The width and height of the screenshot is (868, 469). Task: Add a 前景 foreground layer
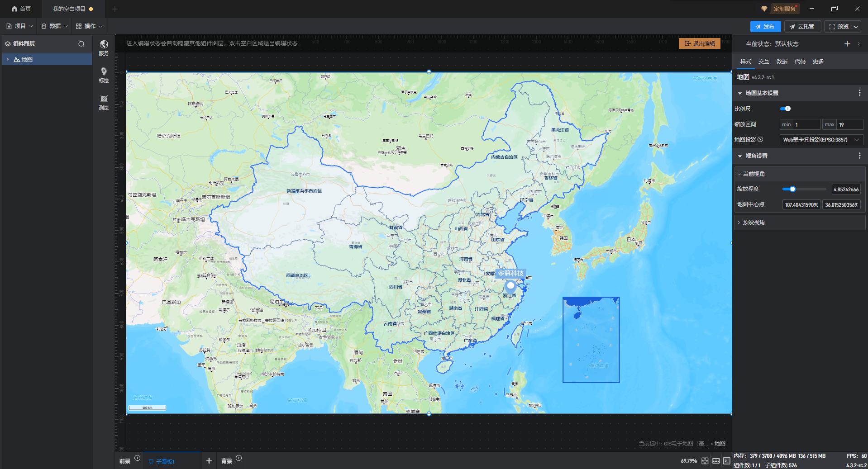[138, 458]
